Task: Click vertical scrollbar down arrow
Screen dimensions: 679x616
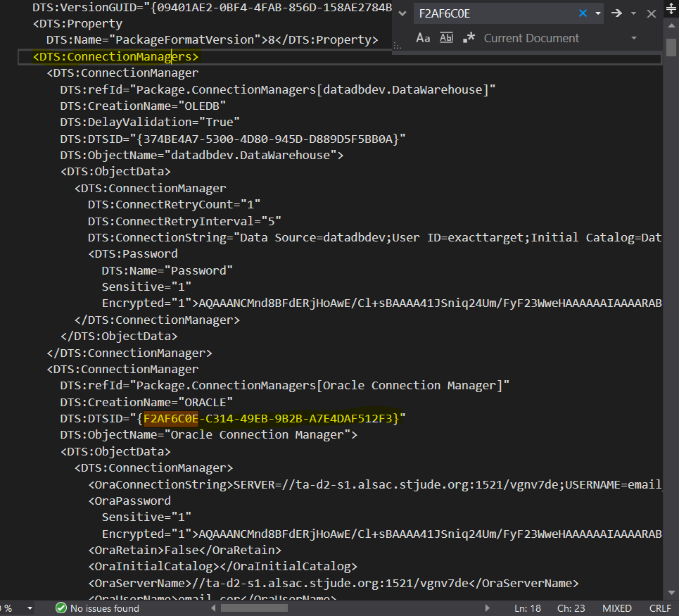Action: point(671,593)
